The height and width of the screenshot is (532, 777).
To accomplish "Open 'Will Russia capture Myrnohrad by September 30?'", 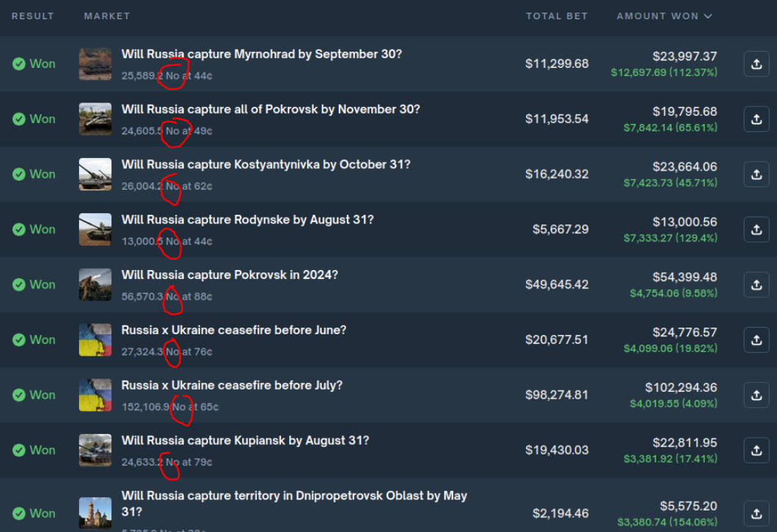I will [x=262, y=54].
